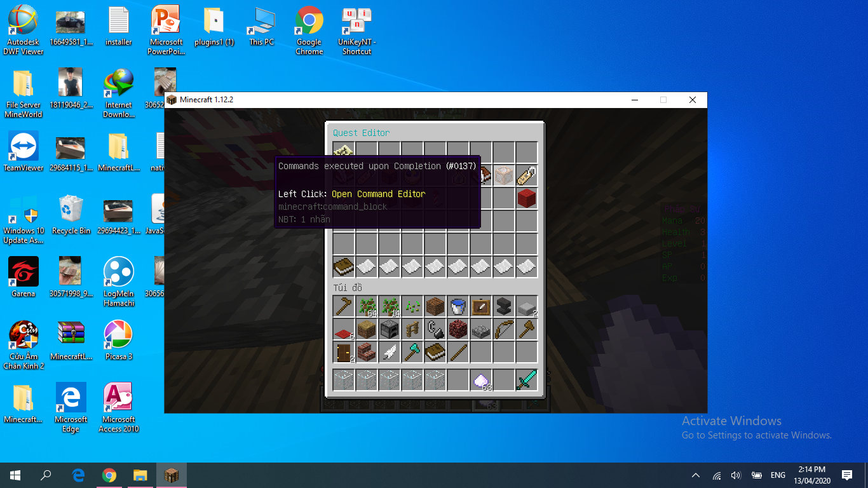The width and height of the screenshot is (868, 488).
Task: Expand the hidden tray icons chevron
Action: [696, 475]
